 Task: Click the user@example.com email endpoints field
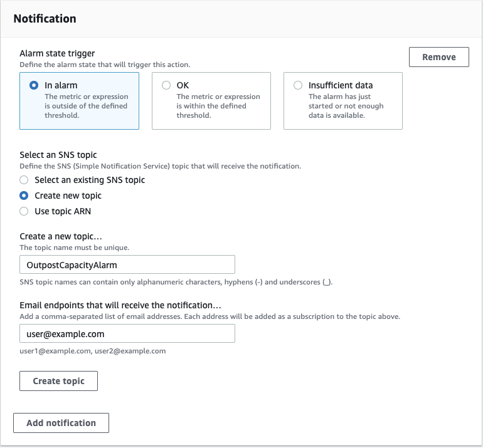tap(127, 334)
